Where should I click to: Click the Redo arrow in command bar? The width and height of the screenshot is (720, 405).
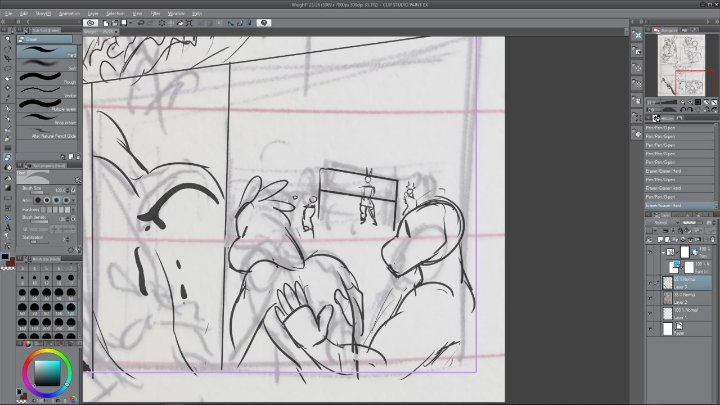click(x=150, y=23)
